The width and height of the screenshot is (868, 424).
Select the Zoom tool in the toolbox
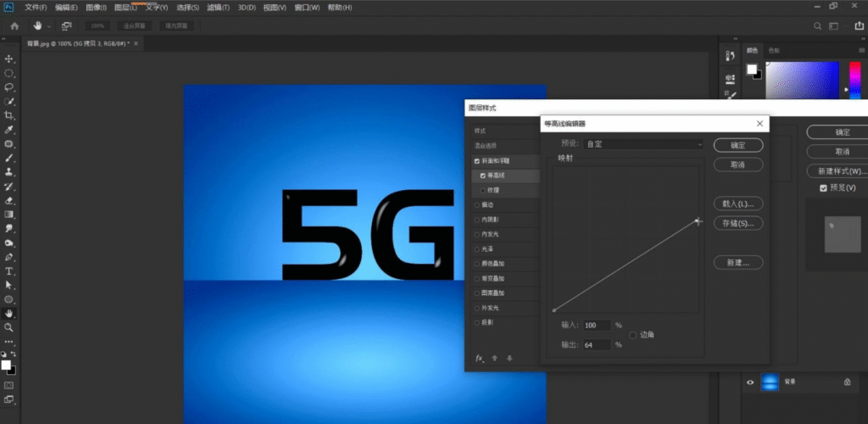[8, 327]
